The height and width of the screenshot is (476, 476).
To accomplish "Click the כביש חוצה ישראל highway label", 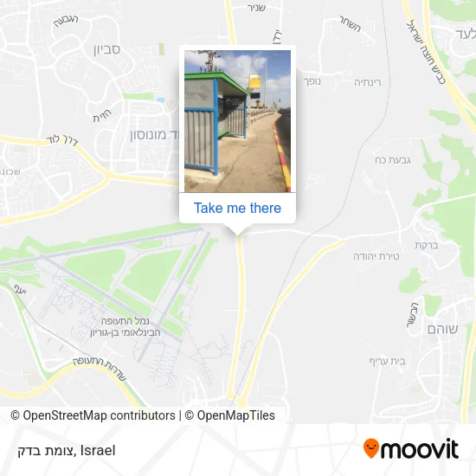I will tap(427, 52).
